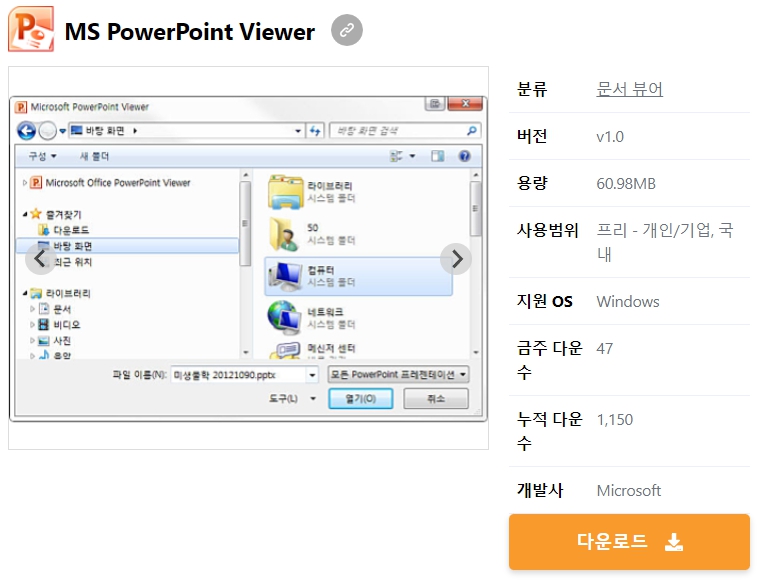Click the 네트워크 system folder icon
This screenshot has width=758, height=581.
point(284,318)
